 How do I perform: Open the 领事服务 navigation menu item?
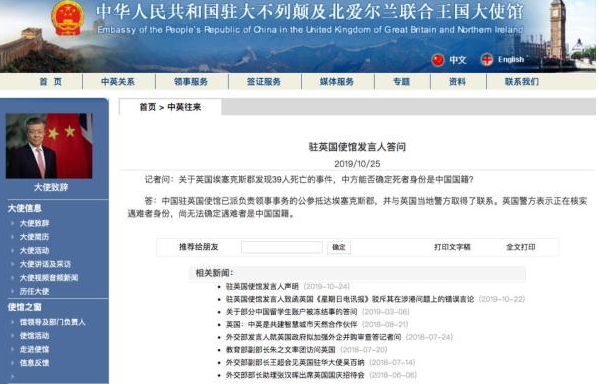191,82
